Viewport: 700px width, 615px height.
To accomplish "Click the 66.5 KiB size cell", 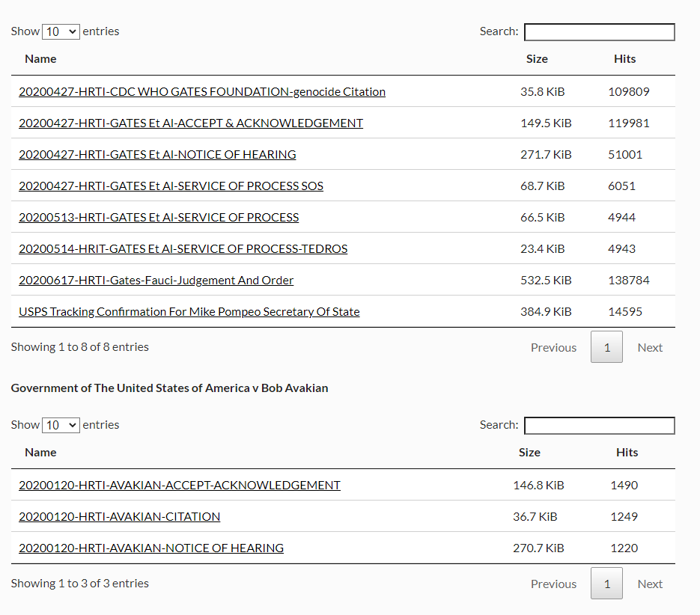I will coord(543,218).
